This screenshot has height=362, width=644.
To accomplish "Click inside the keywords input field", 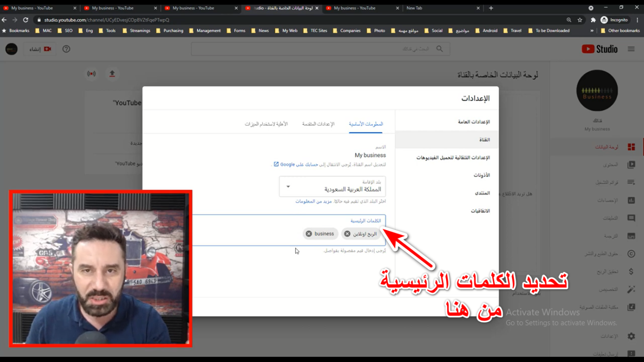I will pos(254,234).
